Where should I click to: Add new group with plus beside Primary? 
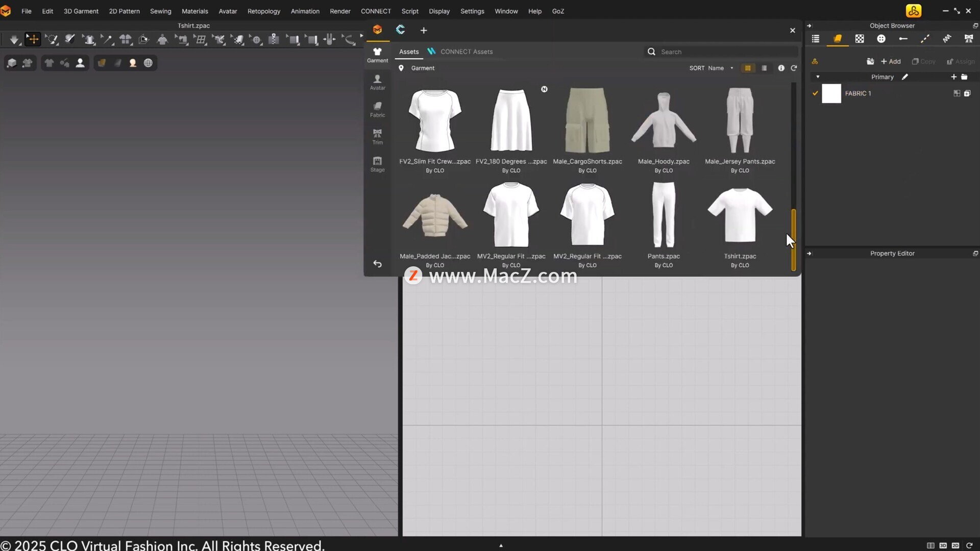click(953, 77)
